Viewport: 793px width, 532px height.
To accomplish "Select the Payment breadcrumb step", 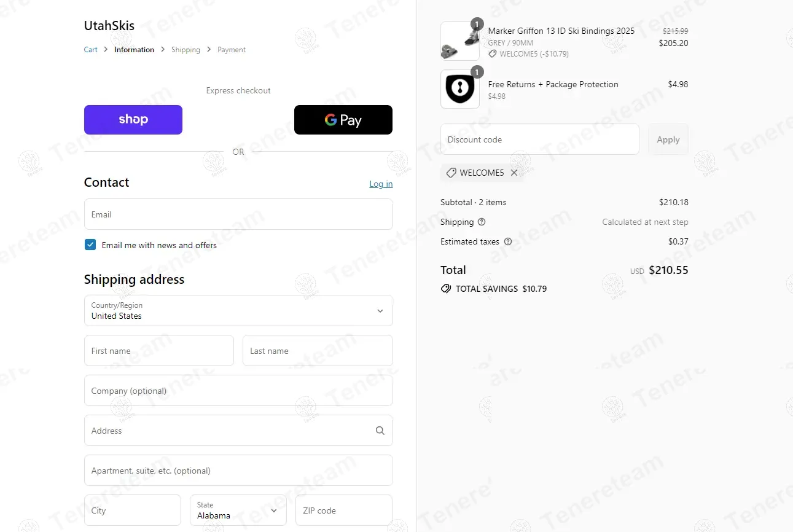I will [232, 50].
